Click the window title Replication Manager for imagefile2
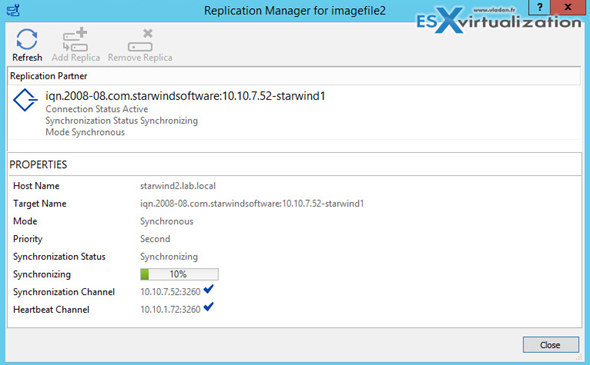 [295, 11]
